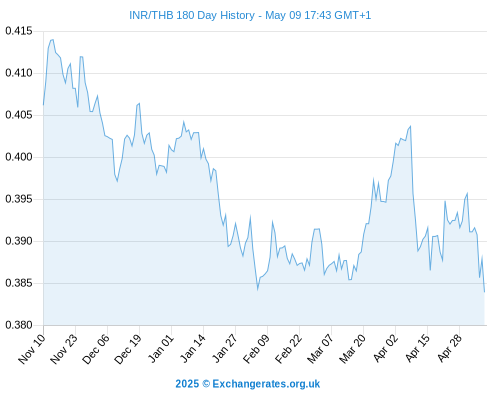The height and width of the screenshot is (400, 495).
Task: Select the Feb 22 x-axis date label
Action: click(x=288, y=349)
